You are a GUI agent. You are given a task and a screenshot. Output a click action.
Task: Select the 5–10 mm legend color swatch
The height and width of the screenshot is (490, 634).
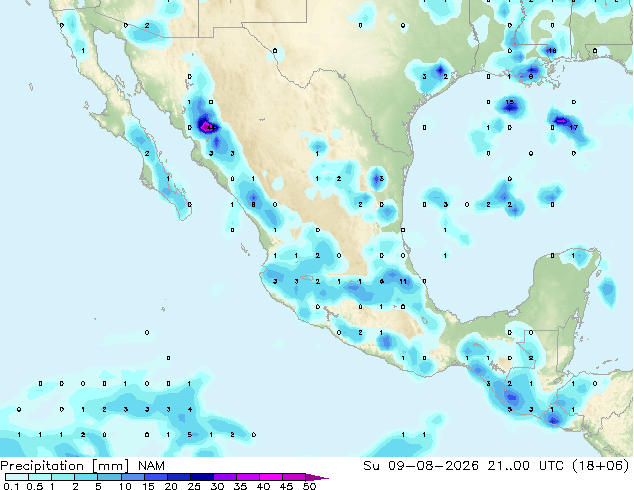coord(109,477)
